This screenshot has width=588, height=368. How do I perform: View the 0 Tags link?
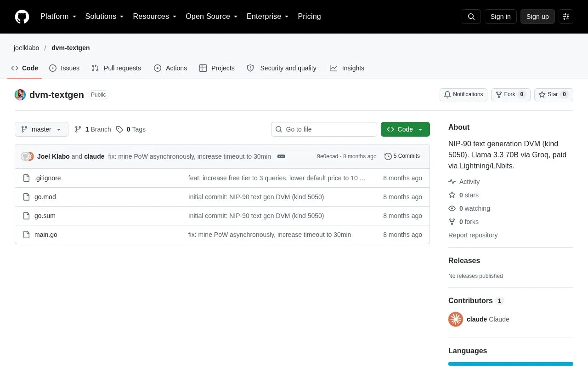(131, 129)
